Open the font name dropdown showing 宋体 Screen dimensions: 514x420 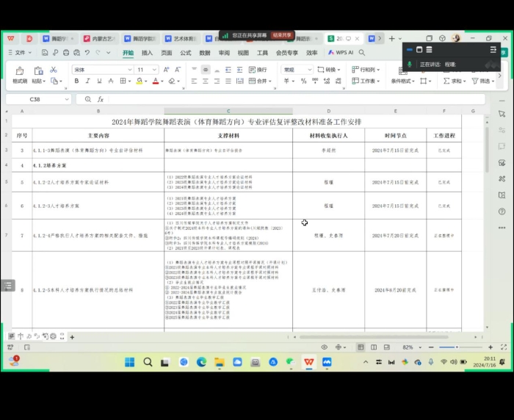pyautogui.click(x=102, y=70)
